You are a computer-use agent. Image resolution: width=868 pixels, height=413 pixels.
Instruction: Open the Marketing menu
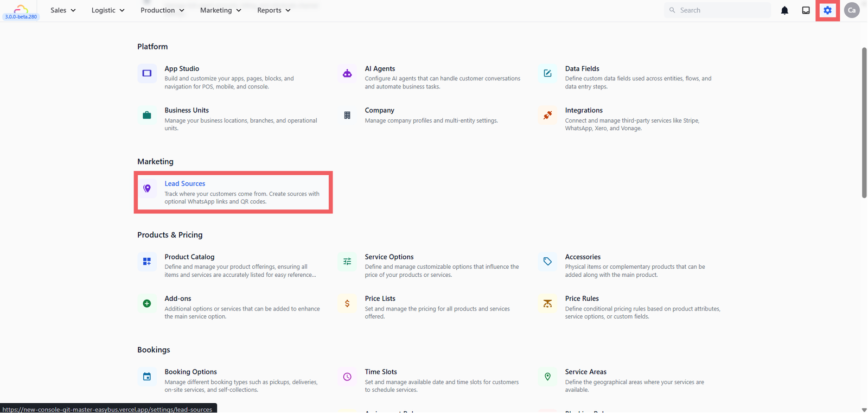pyautogui.click(x=220, y=10)
